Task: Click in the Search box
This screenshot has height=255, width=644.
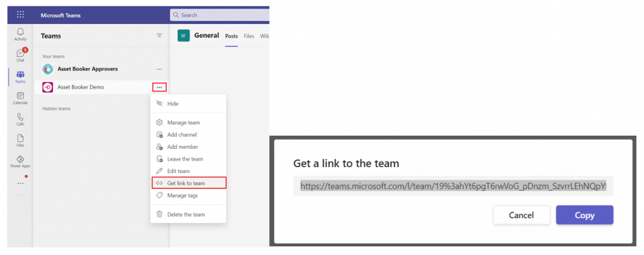Action: pyautogui.click(x=219, y=14)
